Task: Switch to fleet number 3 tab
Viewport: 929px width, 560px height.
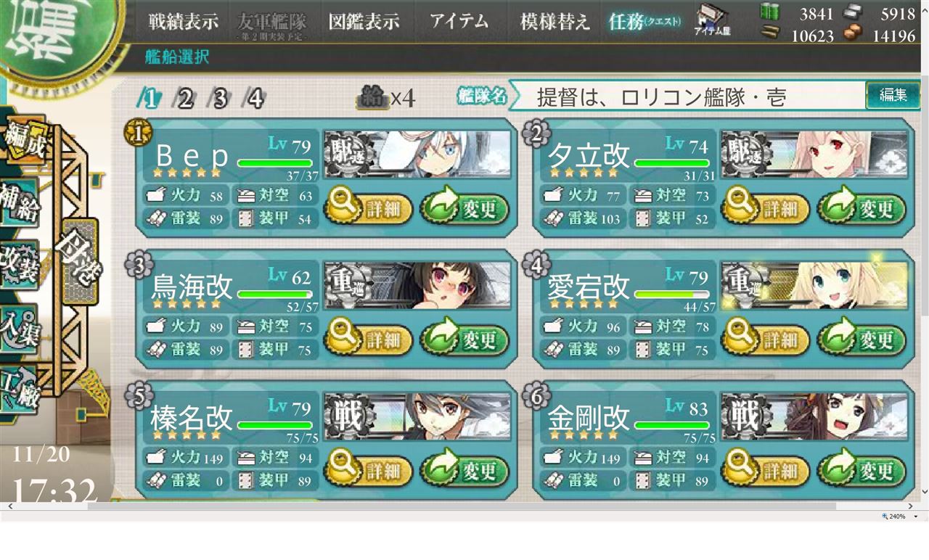Action: [220, 98]
